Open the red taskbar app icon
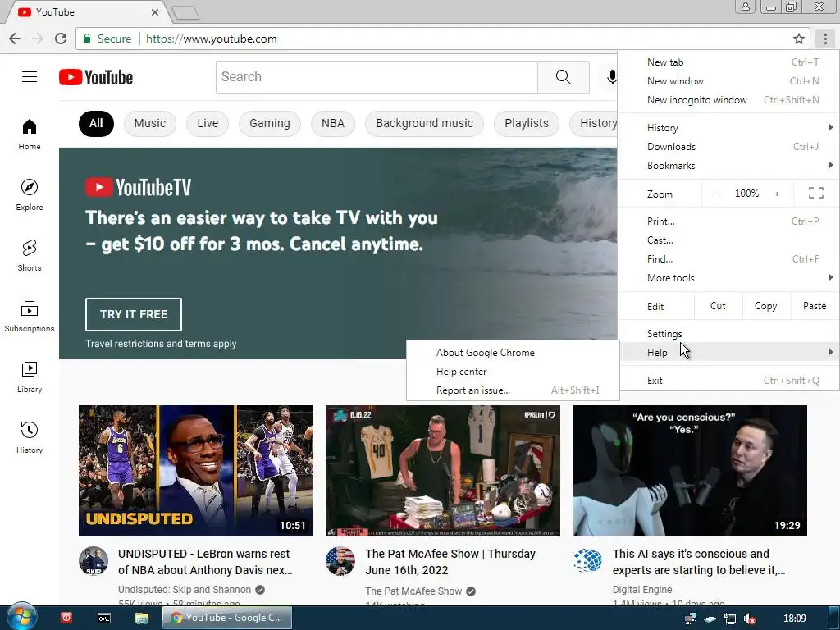The image size is (840, 630). pyautogui.click(x=66, y=618)
